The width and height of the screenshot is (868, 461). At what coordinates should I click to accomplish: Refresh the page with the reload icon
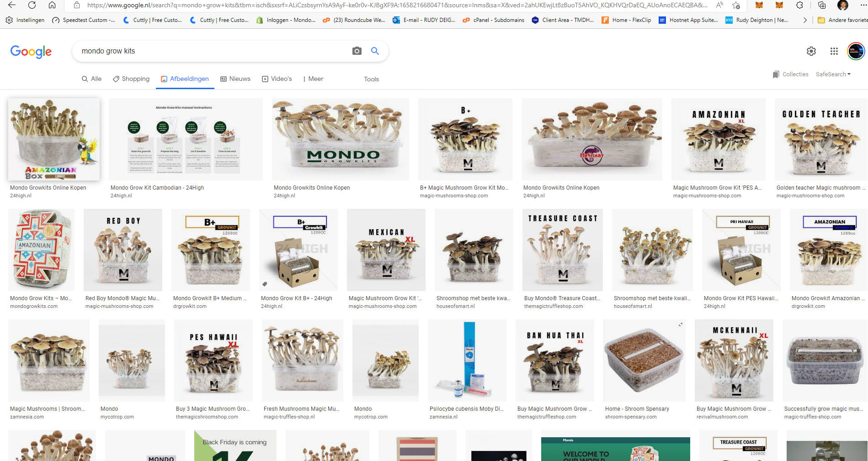31,6
